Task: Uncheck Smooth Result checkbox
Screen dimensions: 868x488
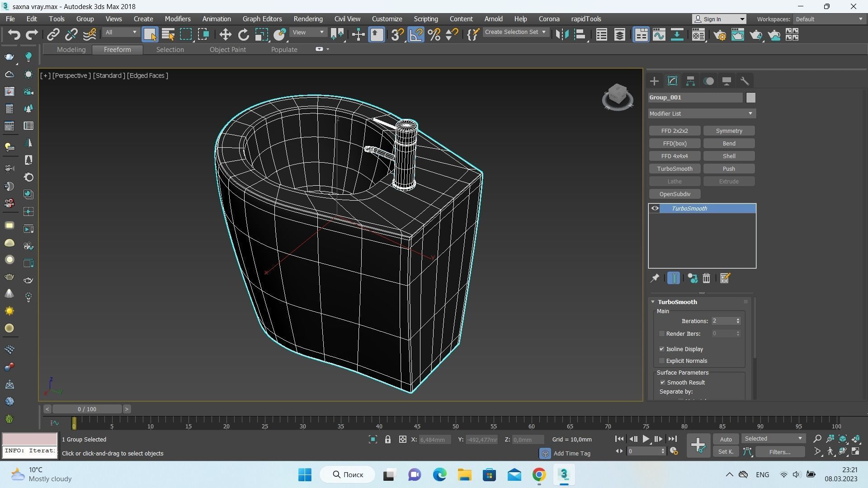Action: pos(663,383)
